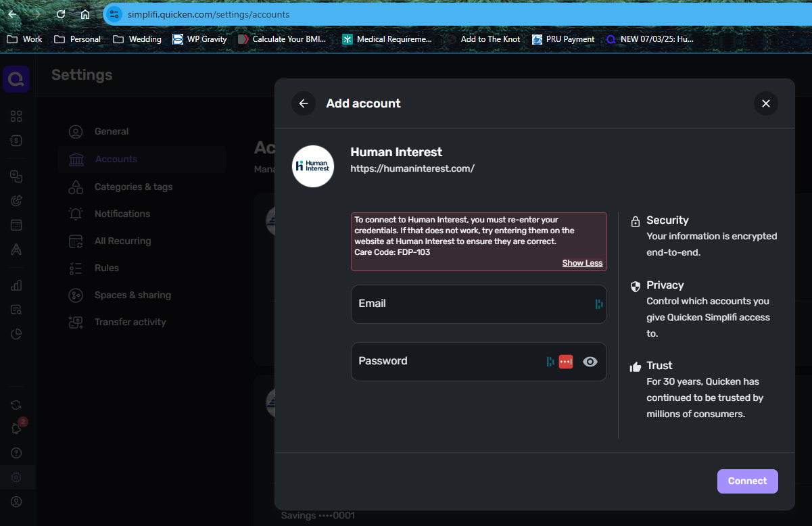812x526 pixels.
Task: Click the browser home icon
Action: (85, 14)
